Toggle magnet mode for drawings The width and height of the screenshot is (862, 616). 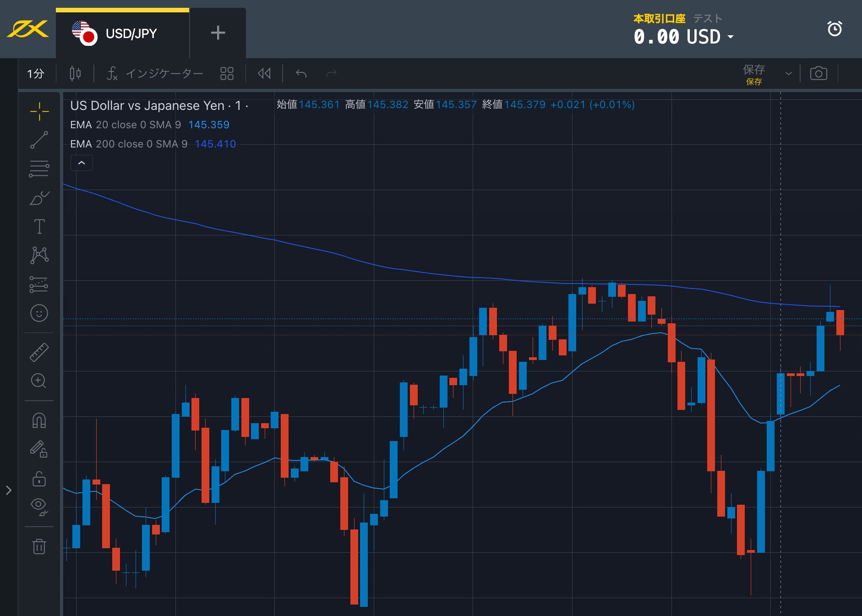[x=39, y=420]
